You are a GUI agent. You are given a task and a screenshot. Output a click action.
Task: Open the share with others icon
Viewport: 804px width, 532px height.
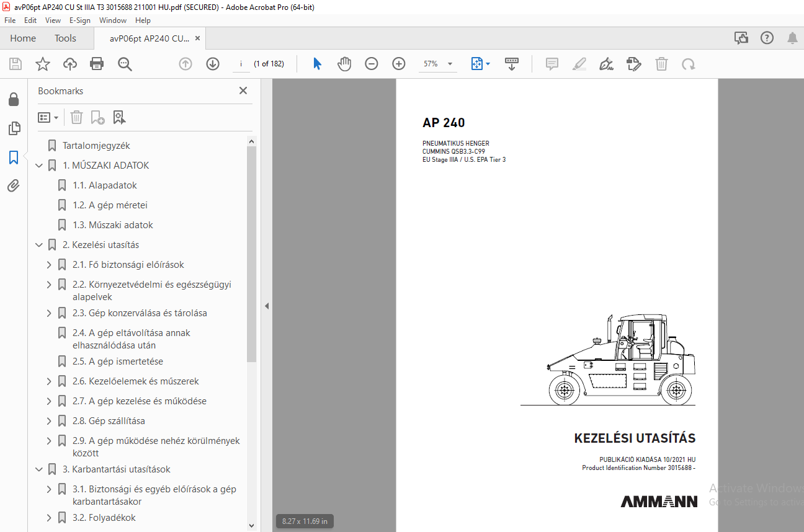[x=741, y=38]
